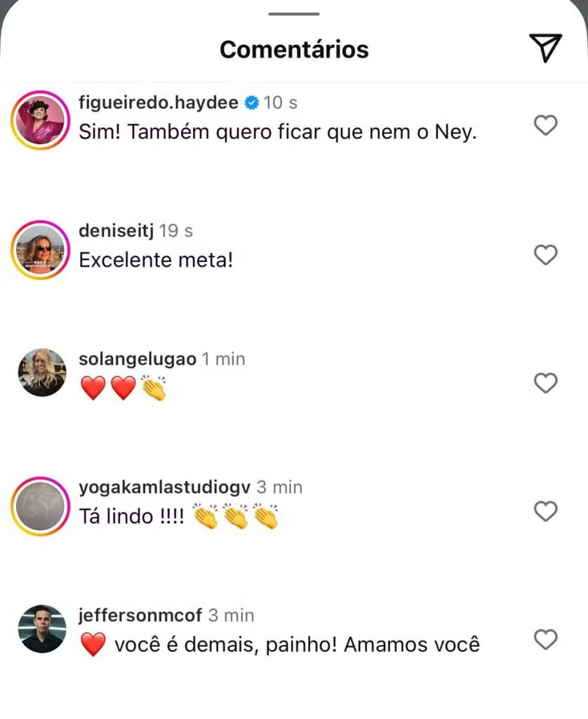Like figueiredo.haydee's comment

[x=546, y=126]
